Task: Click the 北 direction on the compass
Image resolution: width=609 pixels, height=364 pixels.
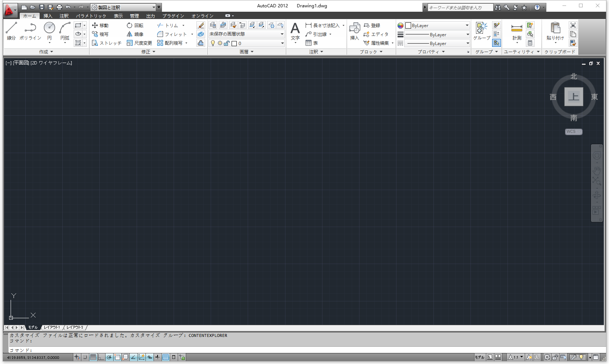Action: coord(573,76)
